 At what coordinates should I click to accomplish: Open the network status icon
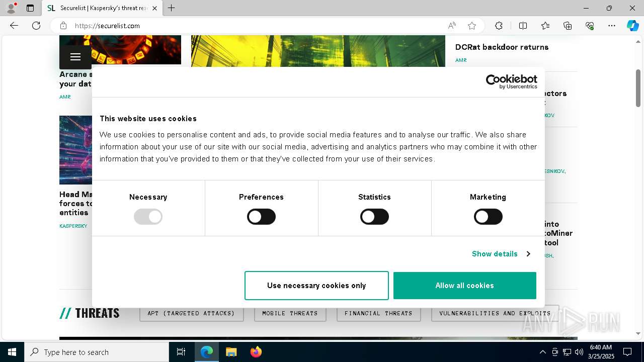point(567,352)
